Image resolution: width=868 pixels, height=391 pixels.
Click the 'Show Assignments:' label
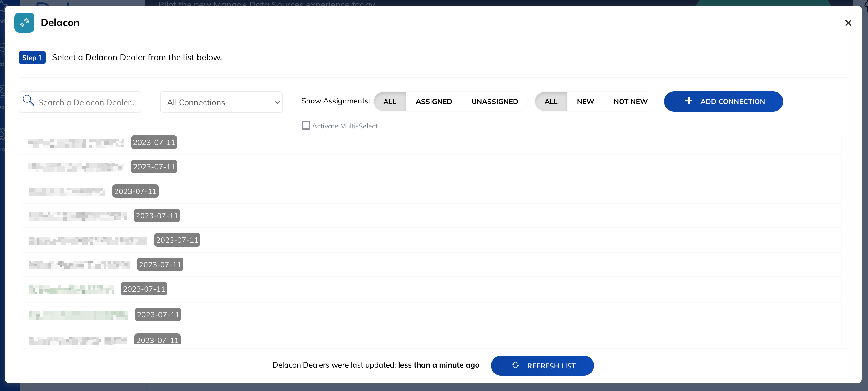(336, 101)
